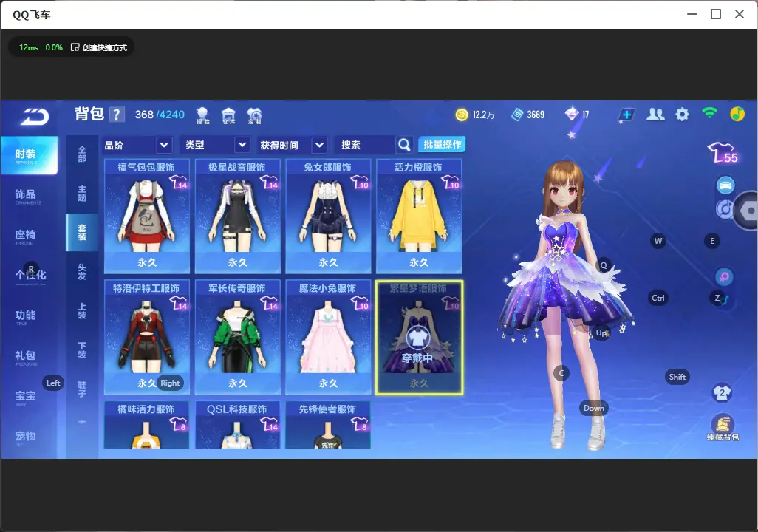Click the blue car preview icon
The height and width of the screenshot is (532, 758).
point(725,185)
